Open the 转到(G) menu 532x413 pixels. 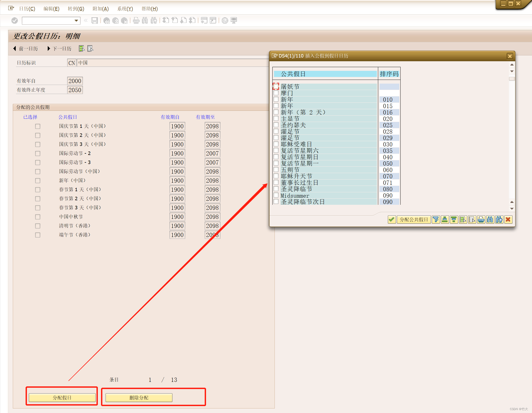point(76,9)
